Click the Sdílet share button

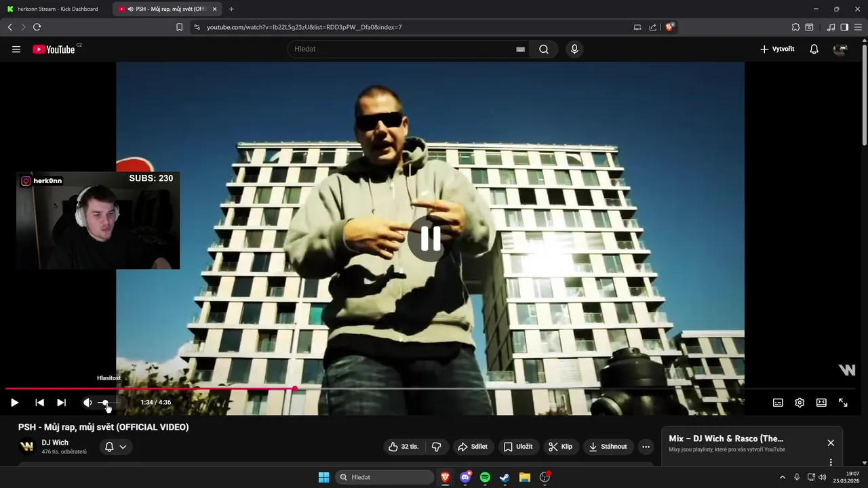coord(473,447)
